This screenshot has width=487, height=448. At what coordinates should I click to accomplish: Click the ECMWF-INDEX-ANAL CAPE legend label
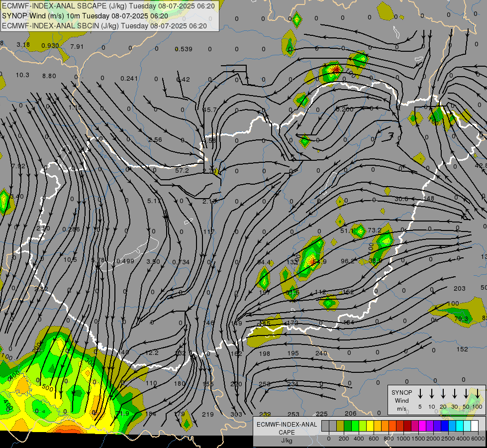(287, 432)
